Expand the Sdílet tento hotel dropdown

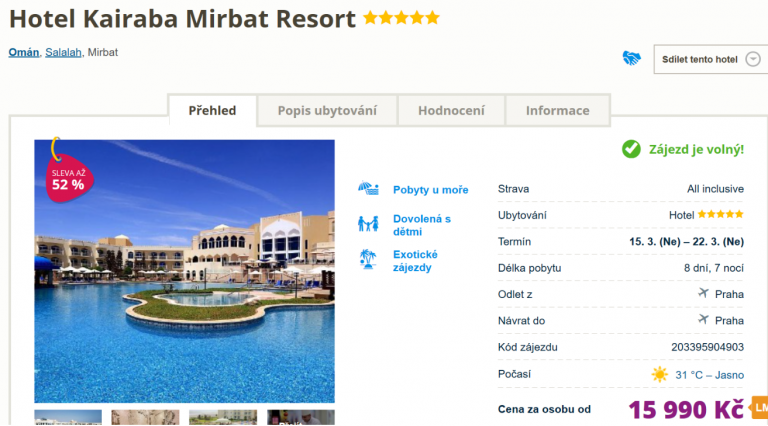click(x=711, y=59)
